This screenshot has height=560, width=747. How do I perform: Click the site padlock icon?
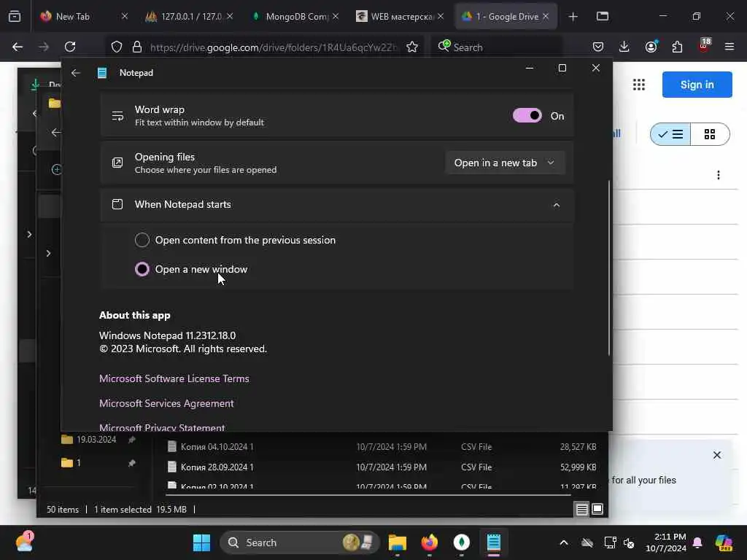click(137, 47)
